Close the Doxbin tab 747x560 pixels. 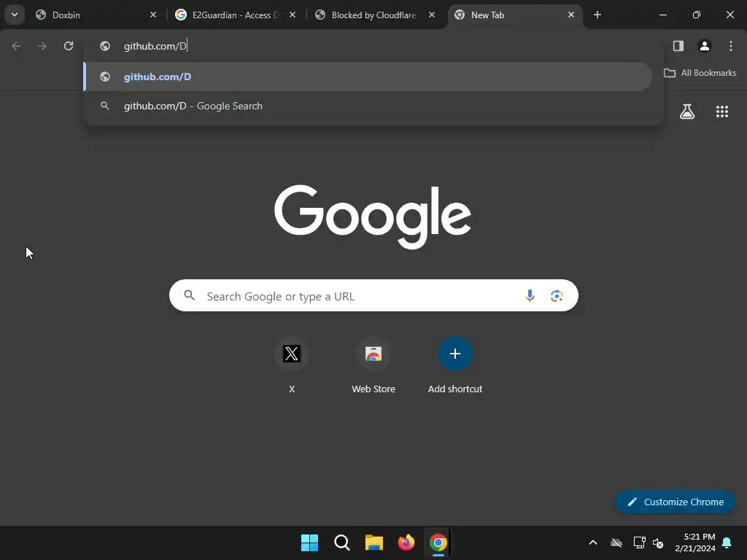153,15
